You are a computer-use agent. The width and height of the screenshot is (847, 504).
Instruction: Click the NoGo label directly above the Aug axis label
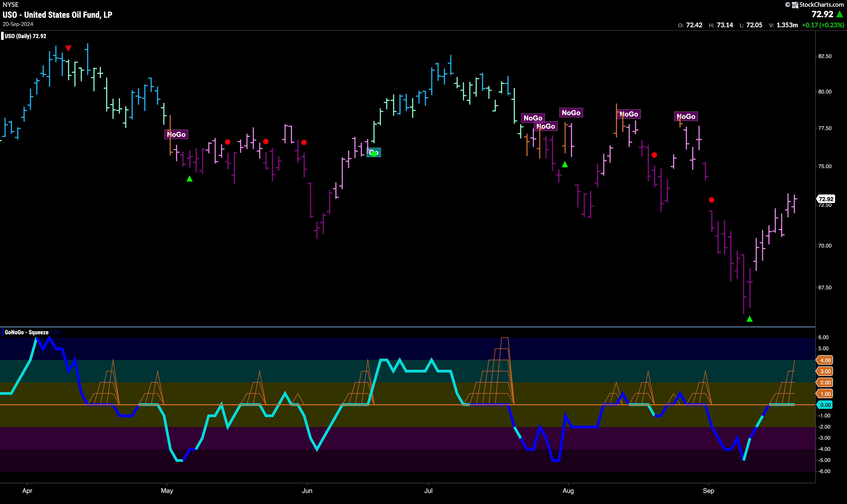(x=571, y=113)
